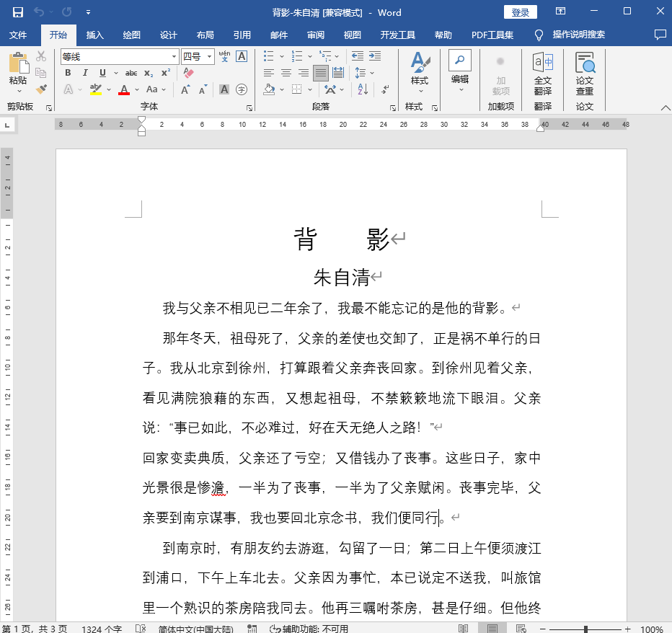This screenshot has width=672, height=633.
Task: Switch to the 插入 Insert tab
Action: click(94, 35)
